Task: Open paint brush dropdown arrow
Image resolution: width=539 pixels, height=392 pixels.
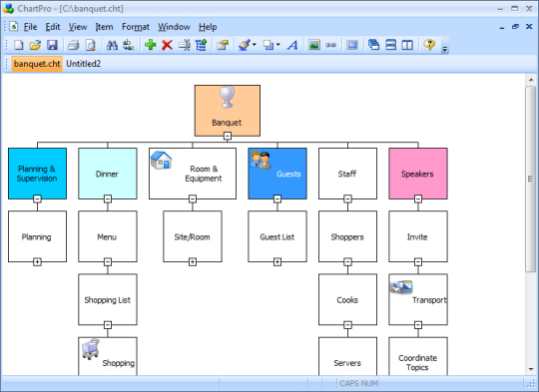Action: 255,45
